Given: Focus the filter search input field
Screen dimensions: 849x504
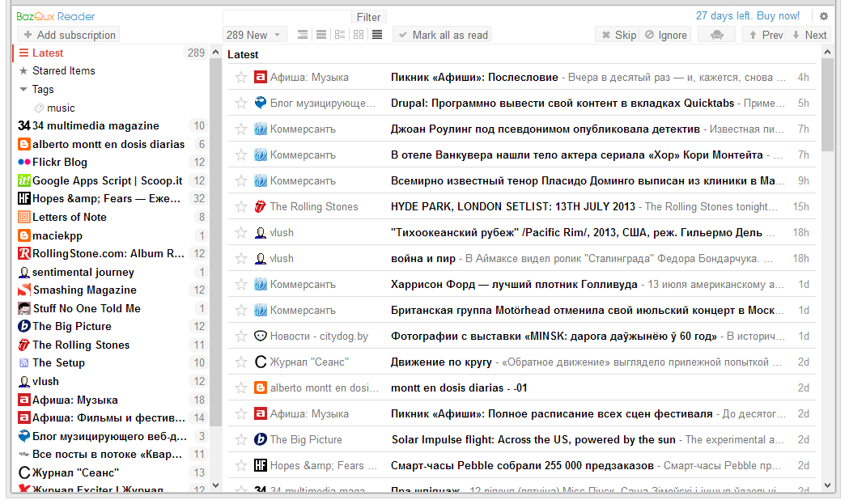Looking at the screenshot, I should 287,17.
